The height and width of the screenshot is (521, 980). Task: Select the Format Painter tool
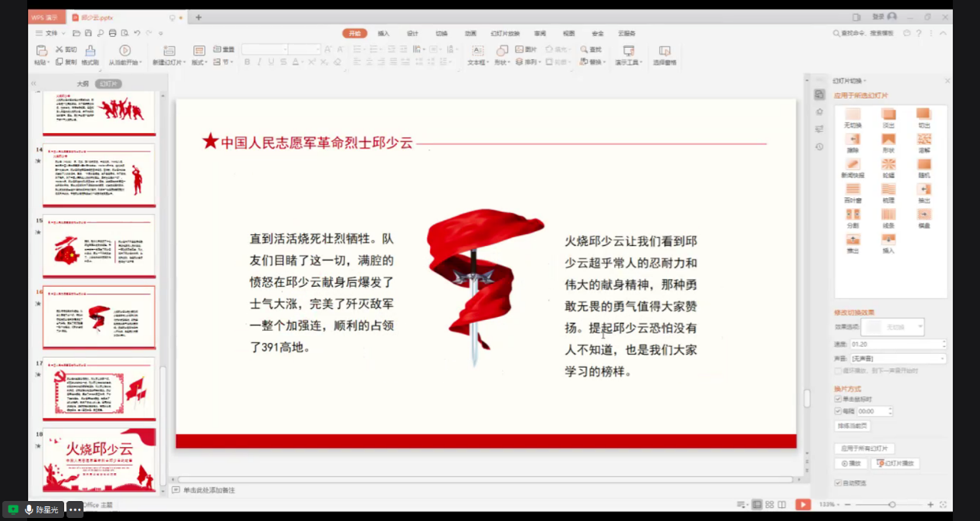(90, 51)
